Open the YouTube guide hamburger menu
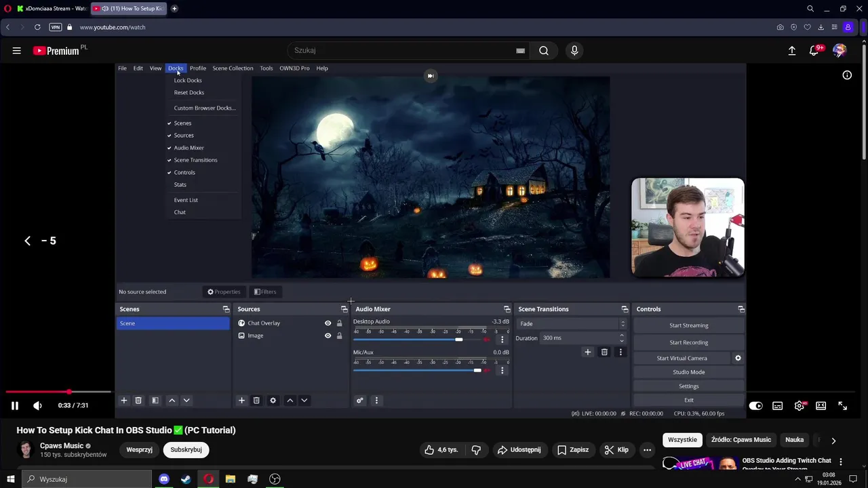The height and width of the screenshot is (488, 868). pos(16,51)
